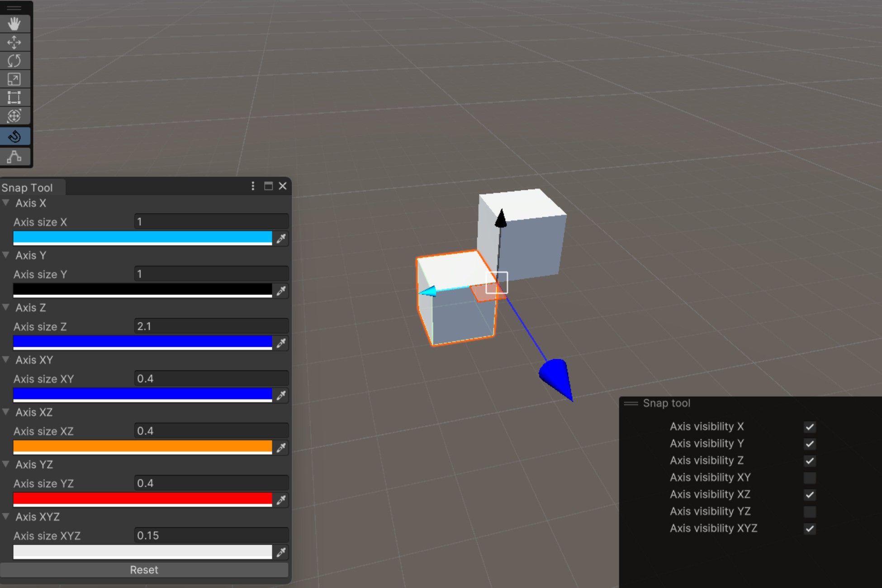Collapse the Axis X foldout
The height and width of the screenshot is (588, 882).
(x=6, y=203)
